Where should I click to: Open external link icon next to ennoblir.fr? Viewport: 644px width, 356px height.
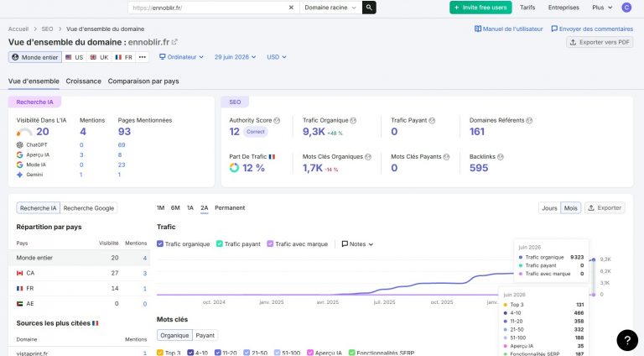click(174, 42)
